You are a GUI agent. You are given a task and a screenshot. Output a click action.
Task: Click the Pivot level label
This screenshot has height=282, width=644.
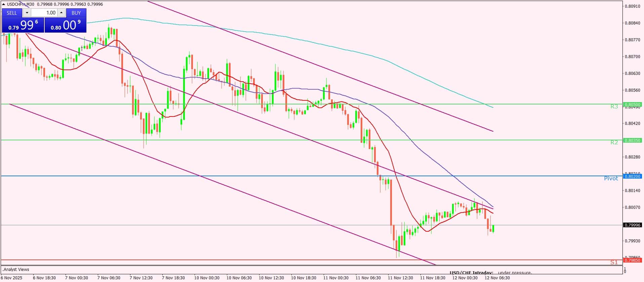point(611,178)
